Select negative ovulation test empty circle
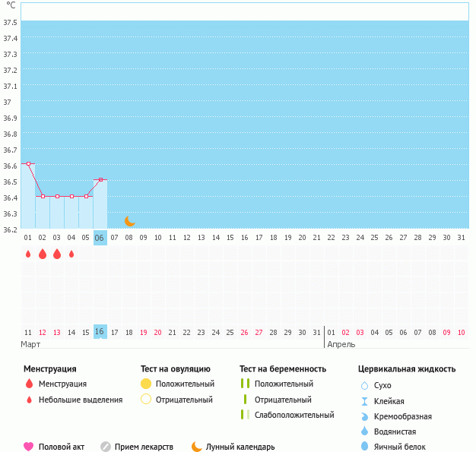Screen dimensions: 476x452 146,400
